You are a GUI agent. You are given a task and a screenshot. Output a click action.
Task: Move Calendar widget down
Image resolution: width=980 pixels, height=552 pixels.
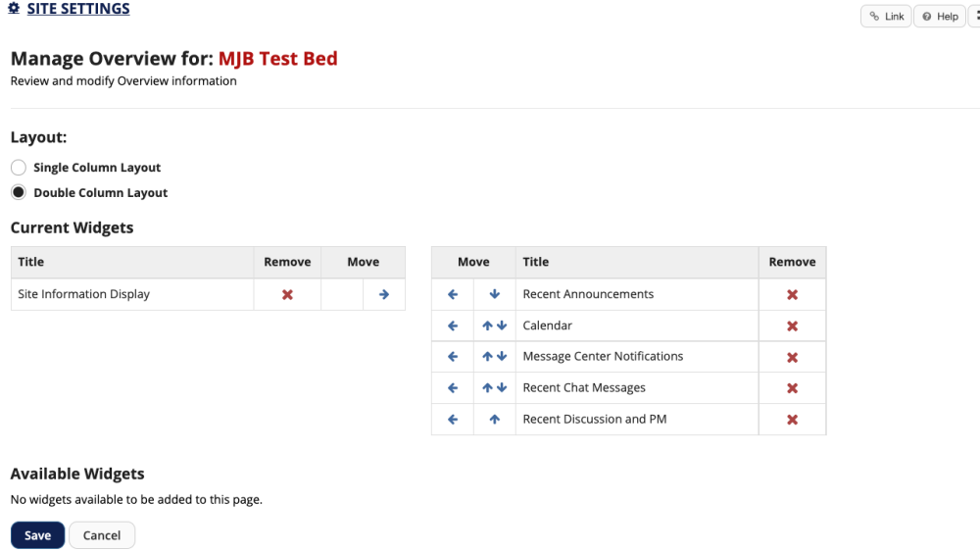pos(502,326)
